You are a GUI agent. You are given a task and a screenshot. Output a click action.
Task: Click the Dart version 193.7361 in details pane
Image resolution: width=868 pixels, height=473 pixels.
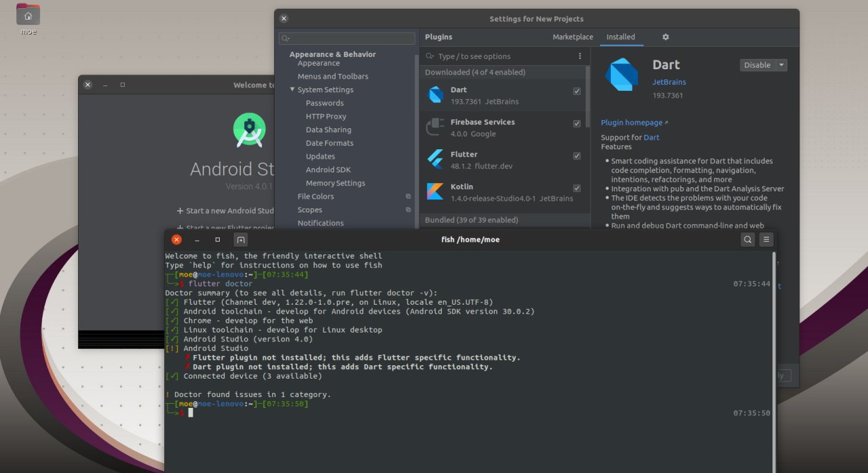coord(668,96)
